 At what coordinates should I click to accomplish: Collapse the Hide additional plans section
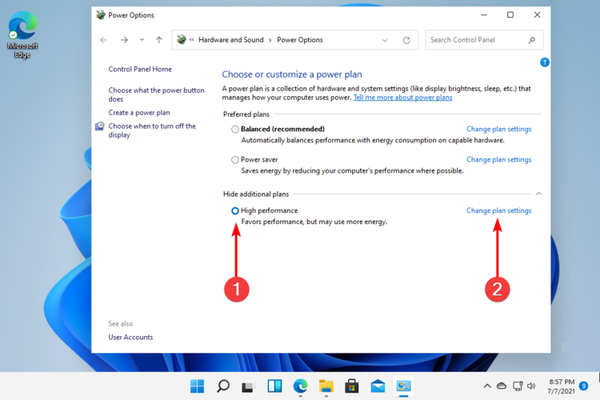coord(540,191)
